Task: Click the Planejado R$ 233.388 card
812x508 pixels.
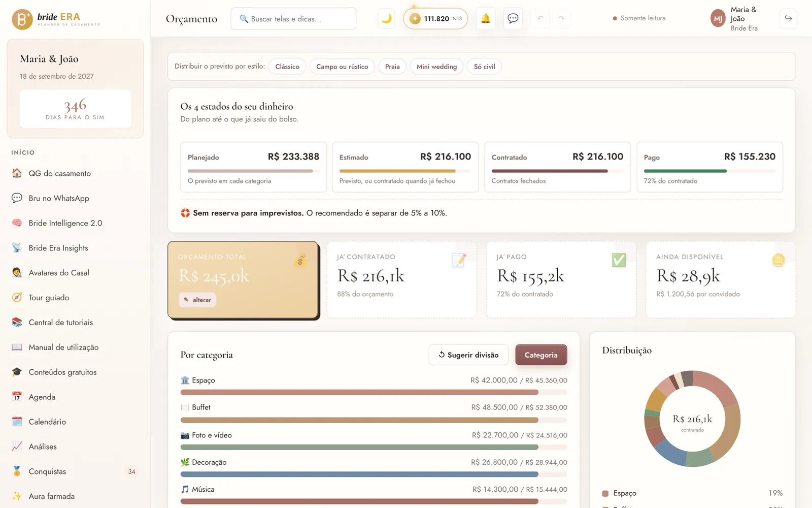Action: [x=253, y=167]
